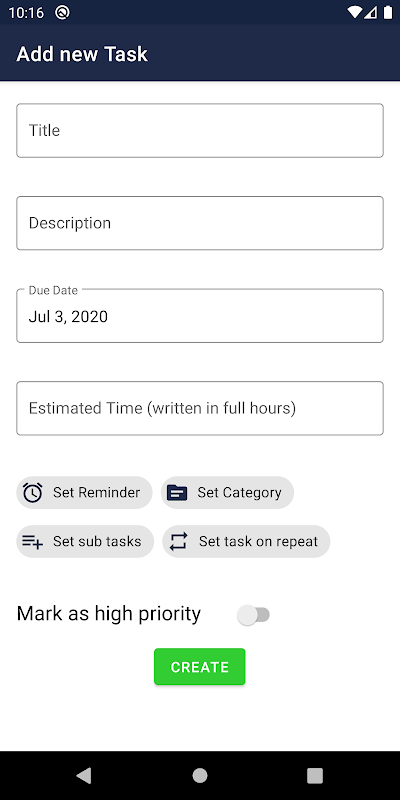Tap the Add new Task header title
Screen dimensions: 400x800
pyautogui.click(x=82, y=54)
